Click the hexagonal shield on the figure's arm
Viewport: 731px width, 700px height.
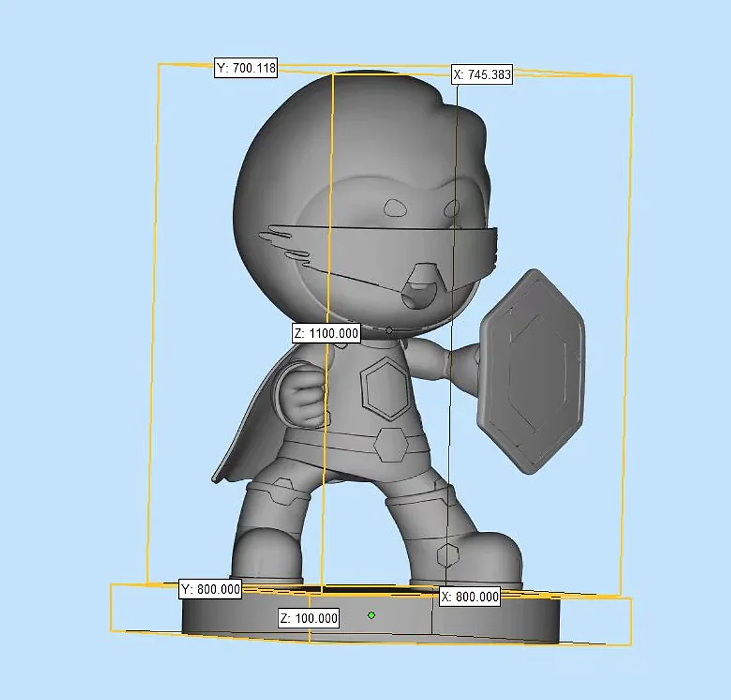[531, 372]
